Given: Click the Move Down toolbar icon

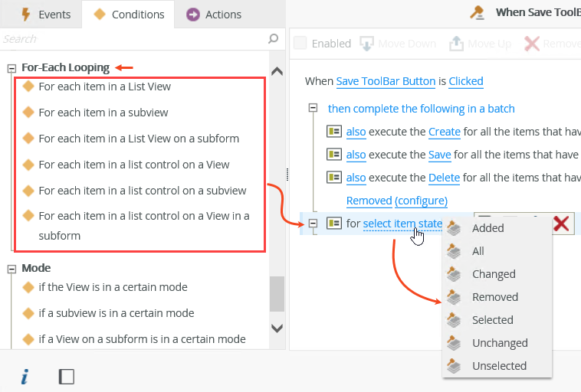Looking at the screenshot, I should [x=367, y=44].
